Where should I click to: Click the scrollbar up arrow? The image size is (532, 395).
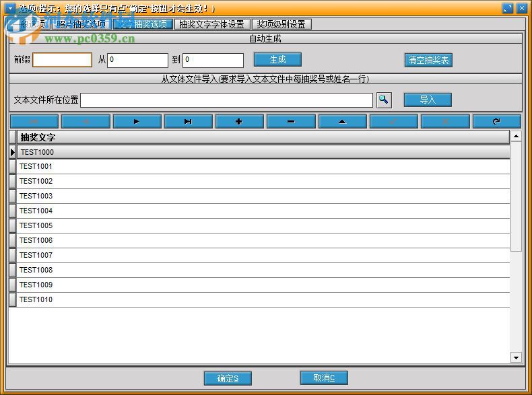516,137
